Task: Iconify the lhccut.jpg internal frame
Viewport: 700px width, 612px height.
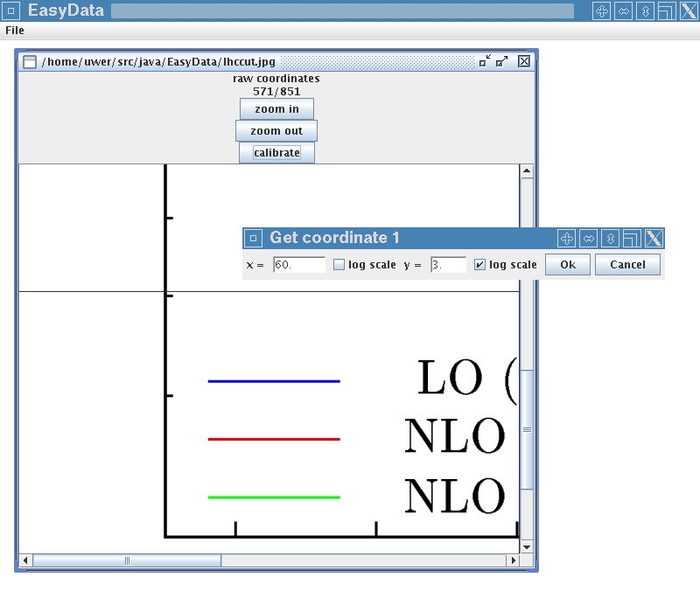Action: 485,61
